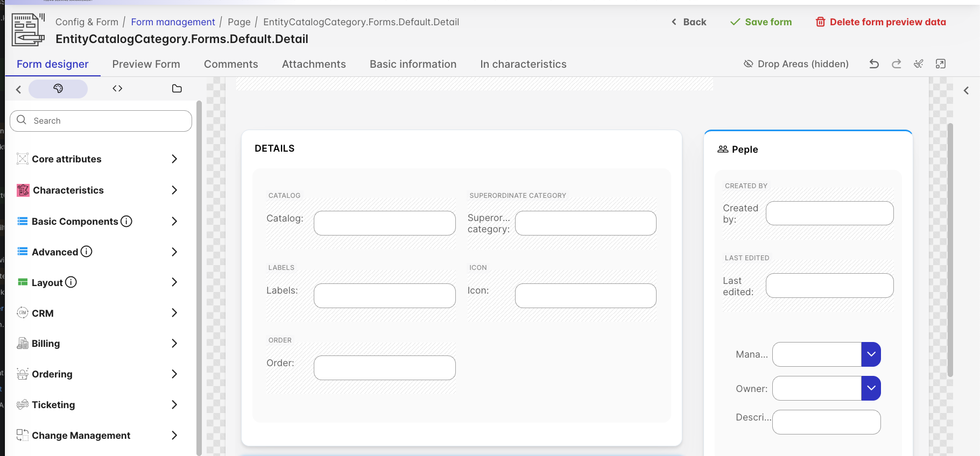Open the designer in expanded view
The width and height of the screenshot is (980, 456).
(x=940, y=64)
